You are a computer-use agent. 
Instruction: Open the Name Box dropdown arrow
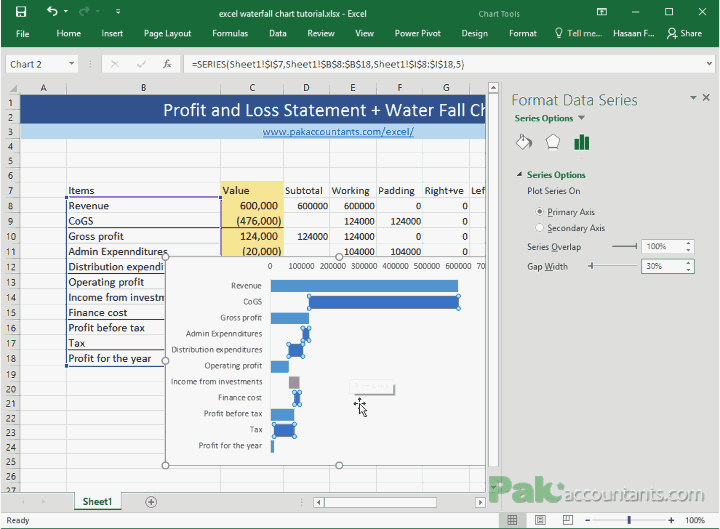[72, 64]
